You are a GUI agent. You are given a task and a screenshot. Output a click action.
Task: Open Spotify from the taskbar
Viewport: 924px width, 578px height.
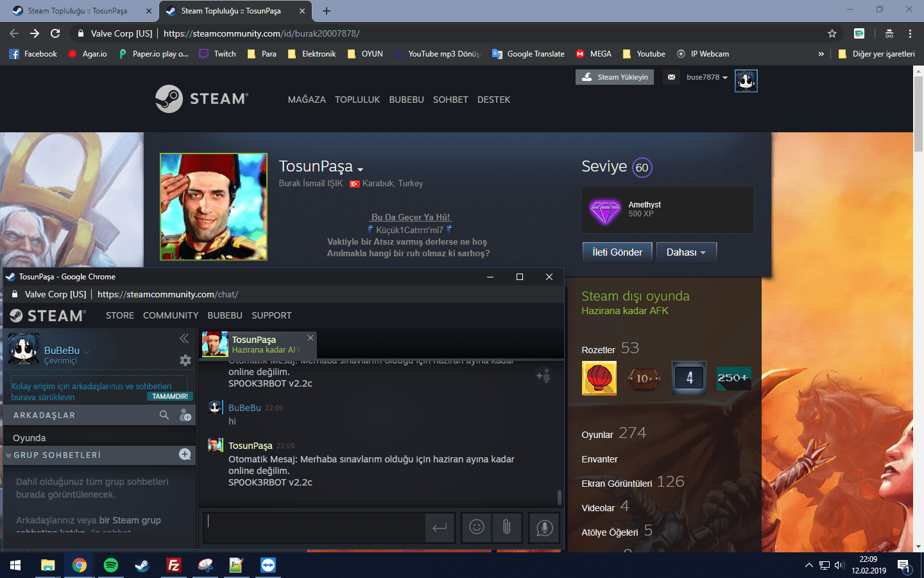pos(111,565)
